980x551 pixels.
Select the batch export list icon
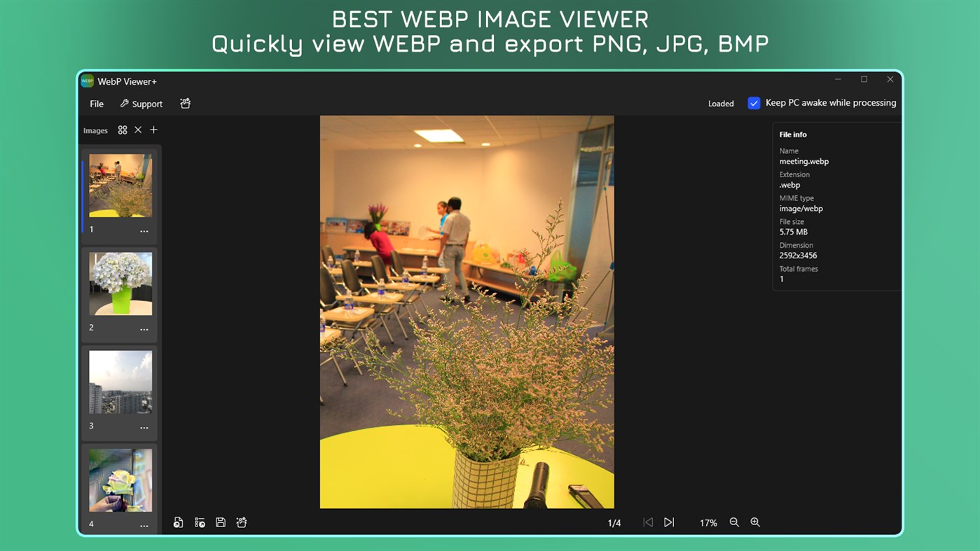click(x=199, y=522)
